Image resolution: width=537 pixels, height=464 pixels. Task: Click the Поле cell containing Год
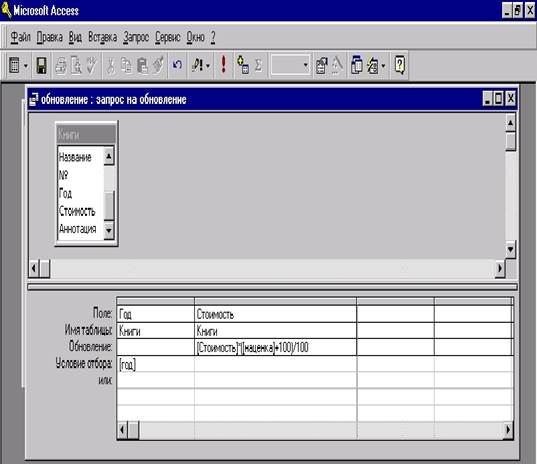(x=155, y=314)
